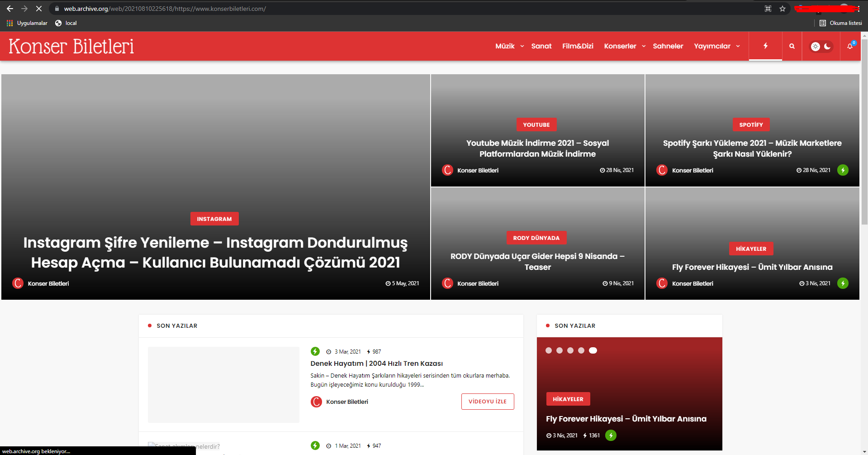Viewport: 868px width, 455px height.
Task: Open the search magnifier icon
Action: click(x=792, y=46)
